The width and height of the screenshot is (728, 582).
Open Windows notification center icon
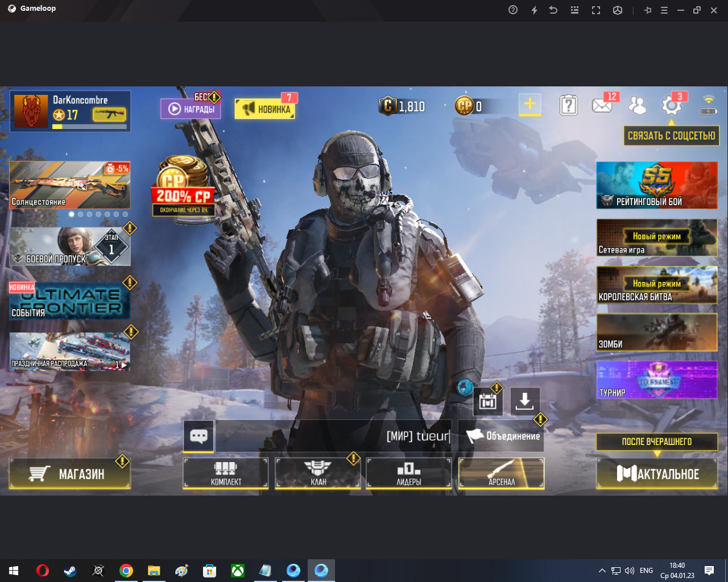(709, 571)
